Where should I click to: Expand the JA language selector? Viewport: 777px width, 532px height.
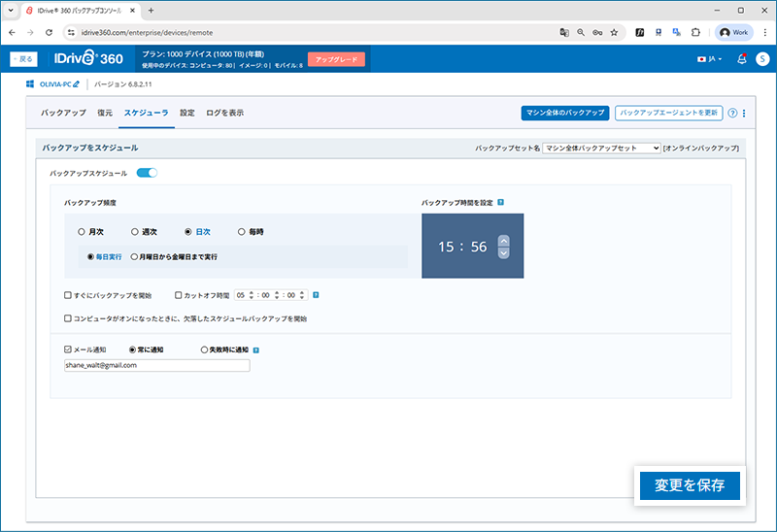click(x=709, y=59)
